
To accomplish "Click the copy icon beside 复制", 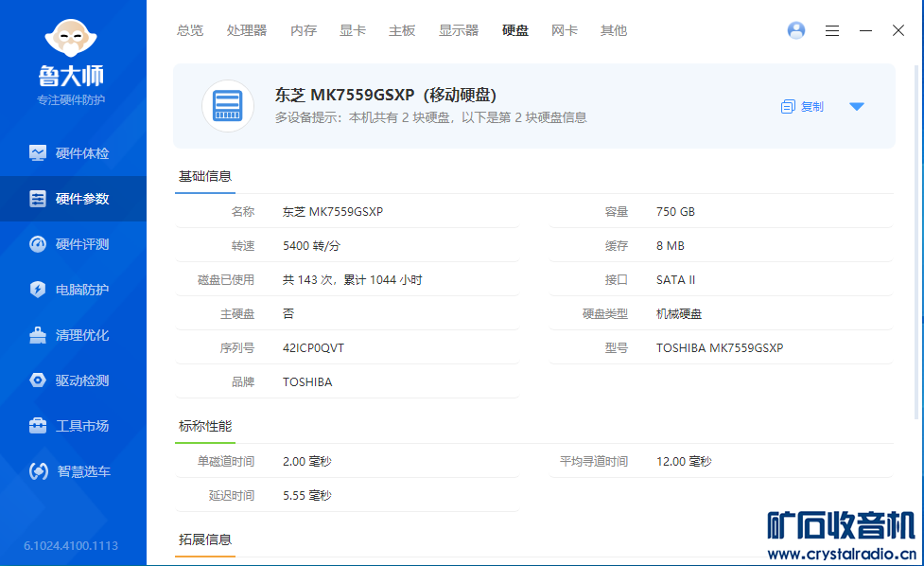I will [x=788, y=107].
